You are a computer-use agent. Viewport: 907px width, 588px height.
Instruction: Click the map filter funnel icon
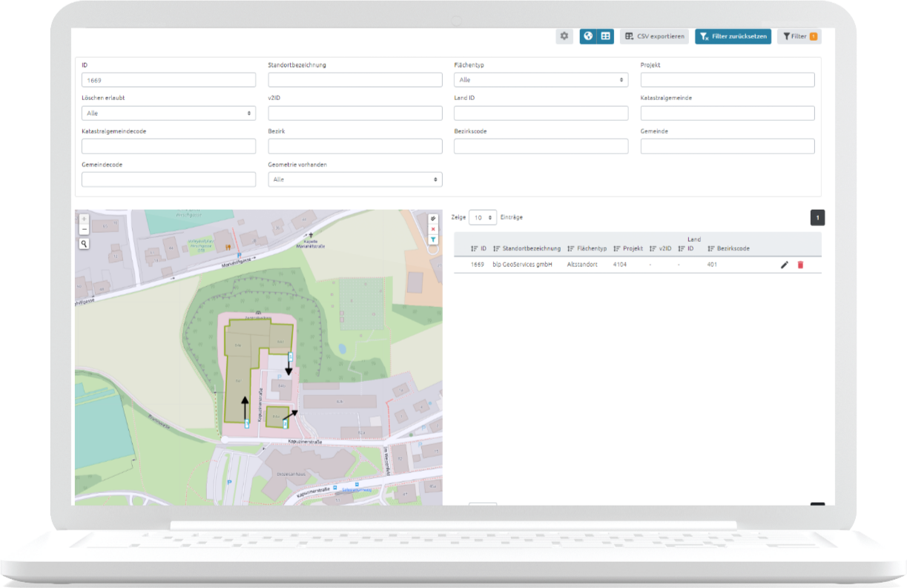point(433,240)
